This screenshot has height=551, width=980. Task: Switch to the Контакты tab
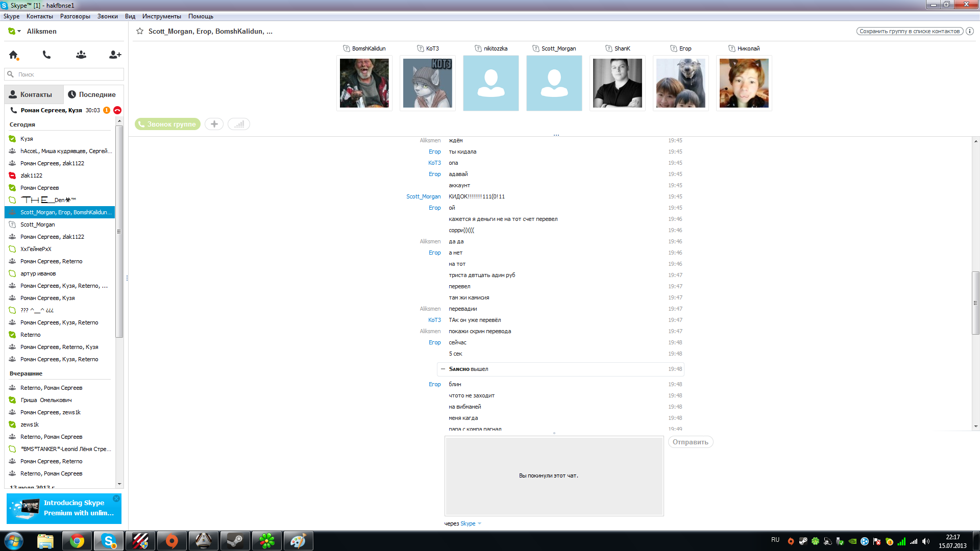34,94
